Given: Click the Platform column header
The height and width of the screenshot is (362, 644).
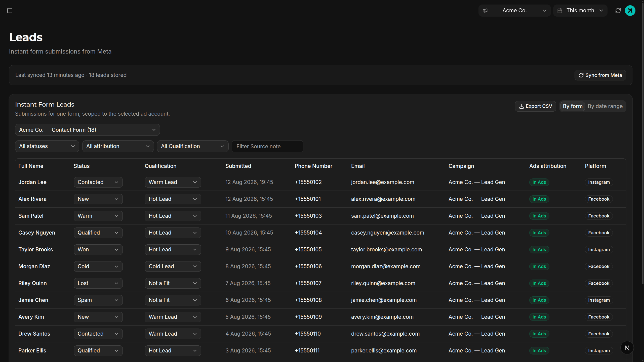Looking at the screenshot, I should click(595, 166).
